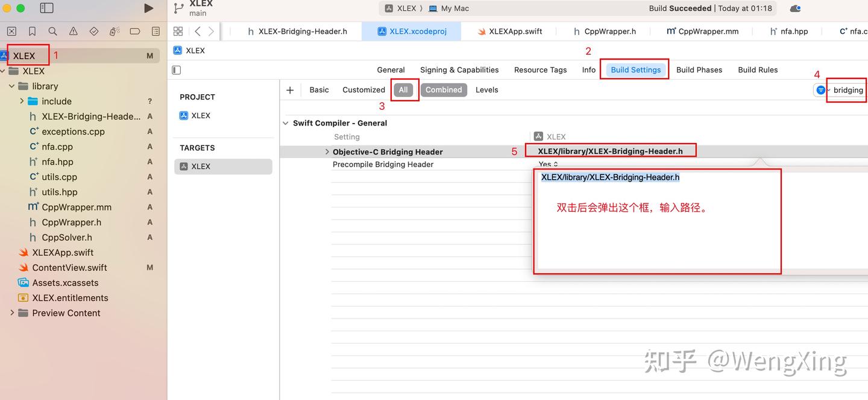This screenshot has width=868, height=400.
Task: Select the Levels view mode
Action: [486, 90]
